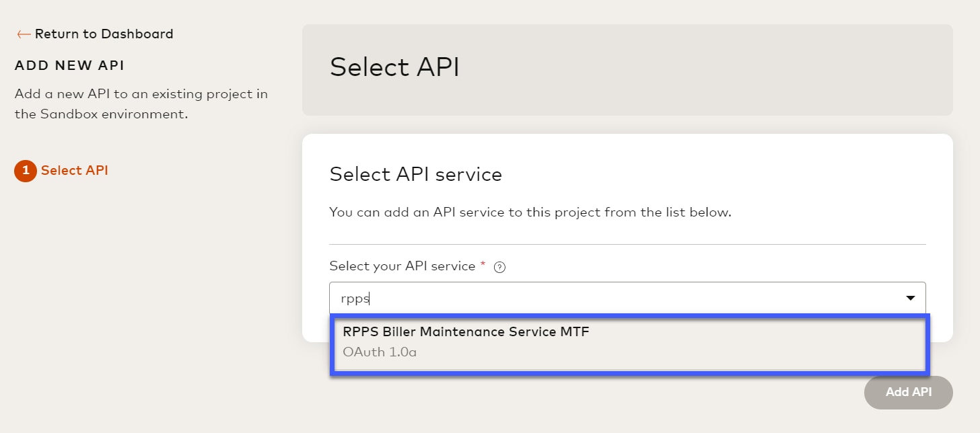Click the 'You can add an API service' text

(x=530, y=212)
